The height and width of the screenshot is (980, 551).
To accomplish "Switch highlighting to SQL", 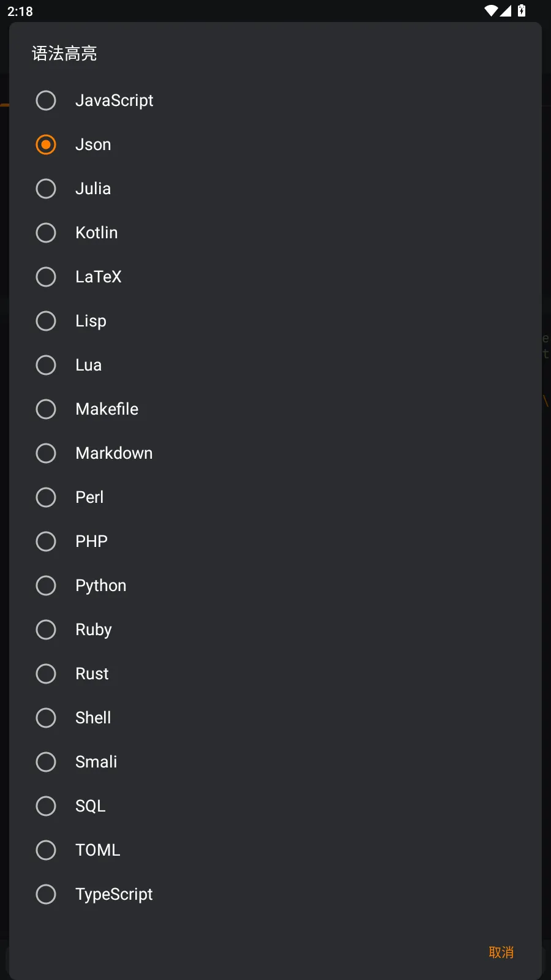I will pos(46,806).
